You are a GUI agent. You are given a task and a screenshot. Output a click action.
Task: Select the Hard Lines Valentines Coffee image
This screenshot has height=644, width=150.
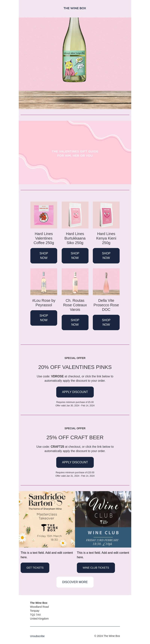(44, 215)
